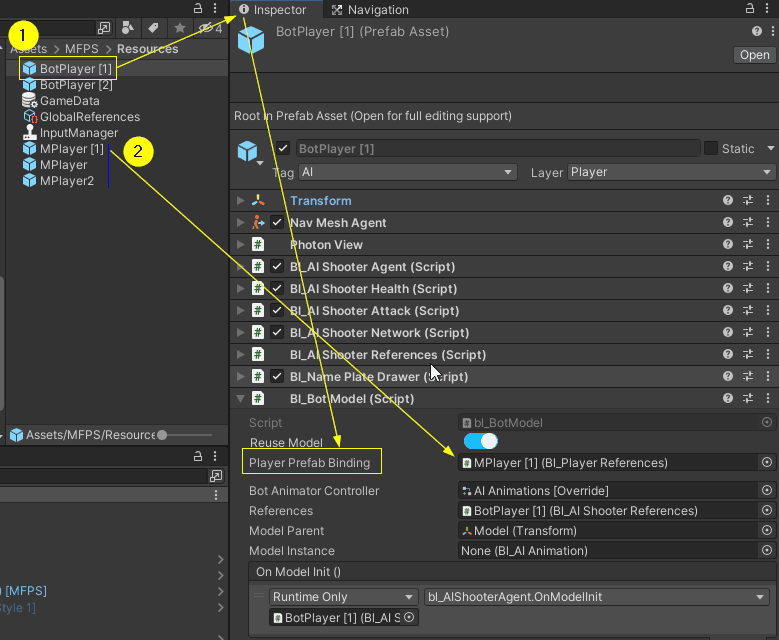Open the Runtime Only dropdown
Image resolution: width=779 pixels, height=640 pixels.
click(x=344, y=597)
